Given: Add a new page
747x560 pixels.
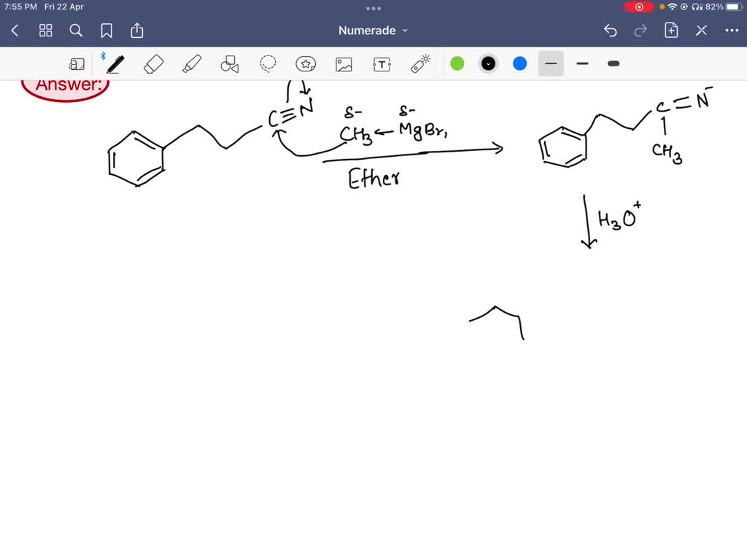Looking at the screenshot, I should click(671, 31).
